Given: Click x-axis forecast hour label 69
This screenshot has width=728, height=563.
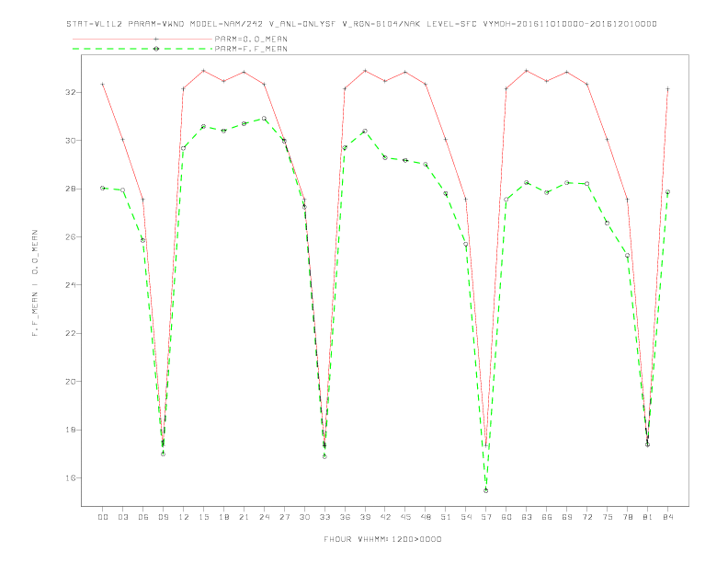Looking at the screenshot, I should pyautogui.click(x=567, y=517).
